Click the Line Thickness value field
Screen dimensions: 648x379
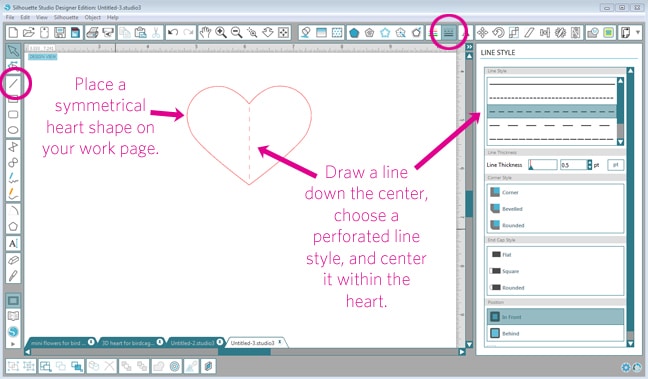tap(574, 165)
